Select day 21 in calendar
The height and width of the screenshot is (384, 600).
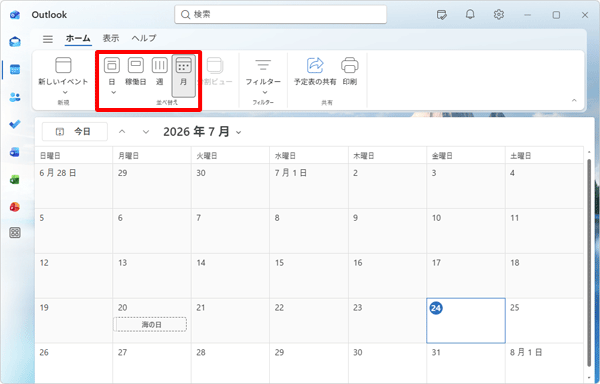click(230, 321)
